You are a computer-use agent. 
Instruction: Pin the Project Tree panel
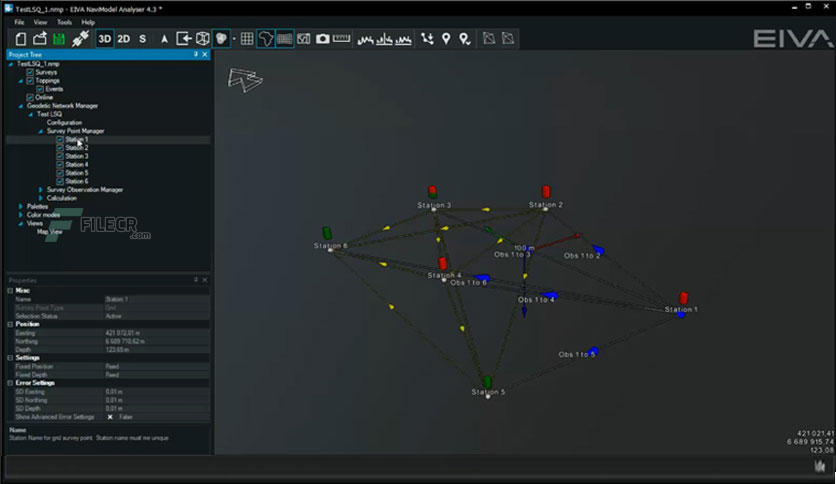click(x=196, y=54)
